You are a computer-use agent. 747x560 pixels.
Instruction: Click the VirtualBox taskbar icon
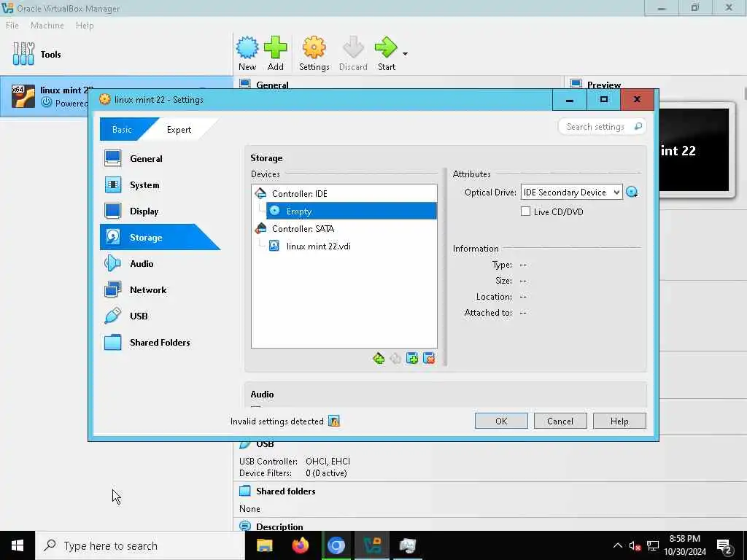point(372,545)
